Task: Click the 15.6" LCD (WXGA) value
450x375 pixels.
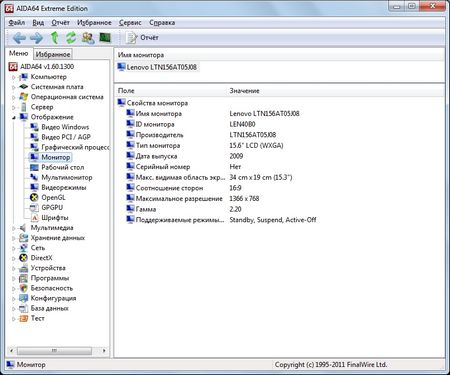Action: [256, 146]
